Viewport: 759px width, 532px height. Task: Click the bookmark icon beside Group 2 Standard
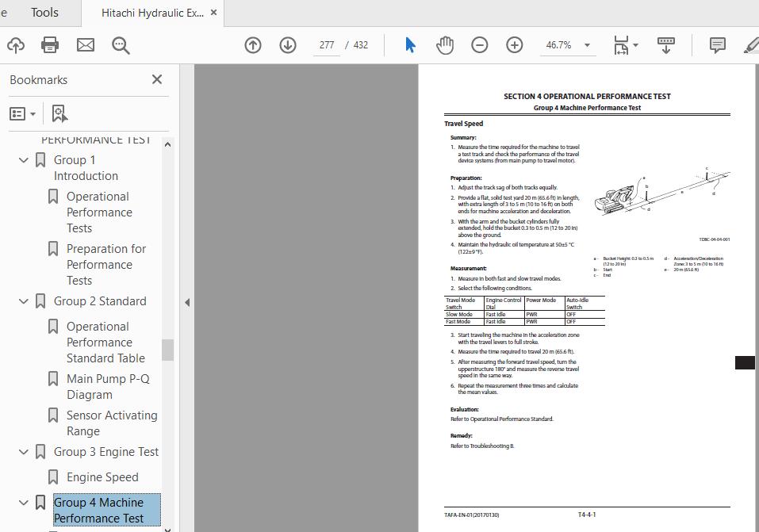point(40,301)
